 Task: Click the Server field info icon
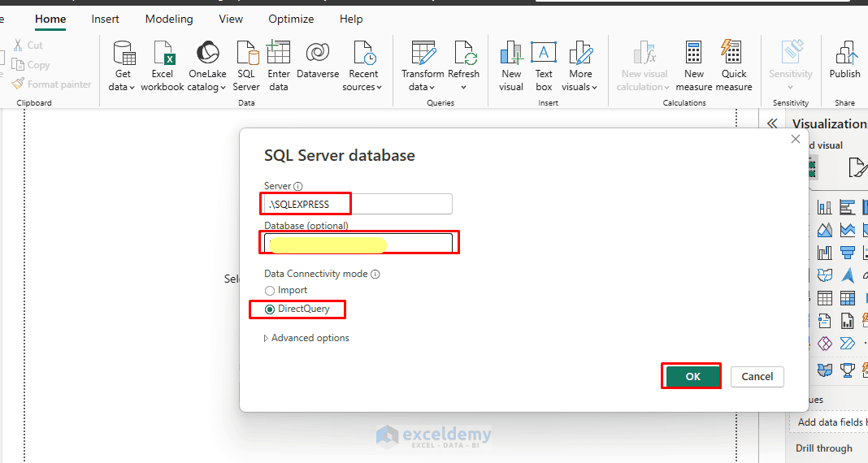pyautogui.click(x=297, y=186)
